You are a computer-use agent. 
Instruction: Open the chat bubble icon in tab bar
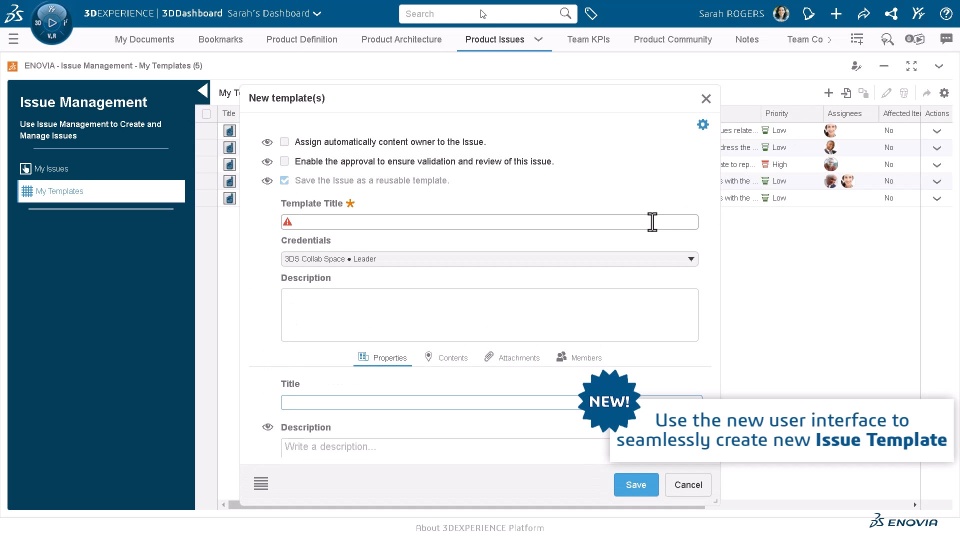946,39
